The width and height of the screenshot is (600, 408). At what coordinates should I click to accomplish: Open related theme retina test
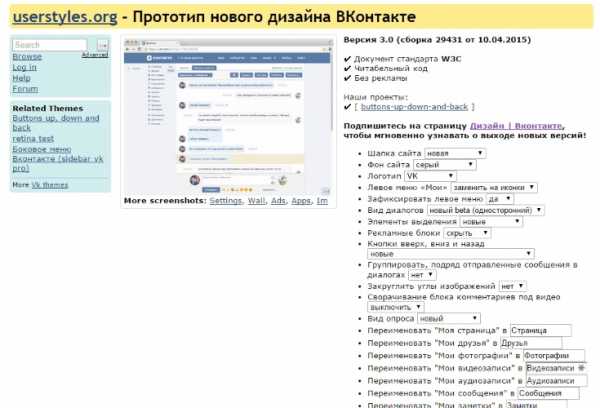(33, 139)
